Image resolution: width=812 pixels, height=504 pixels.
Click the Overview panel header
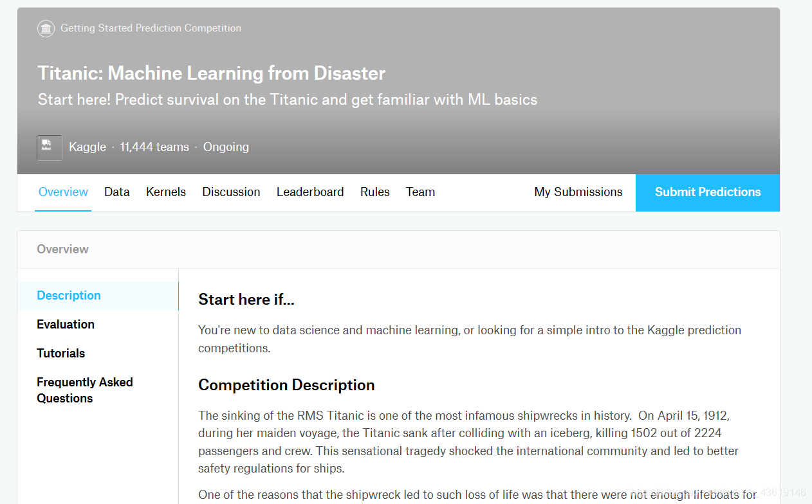pyautogui.click(x=398, y=249)
